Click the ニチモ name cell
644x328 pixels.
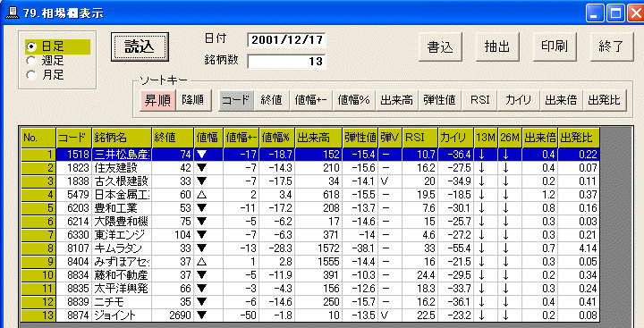122,302
